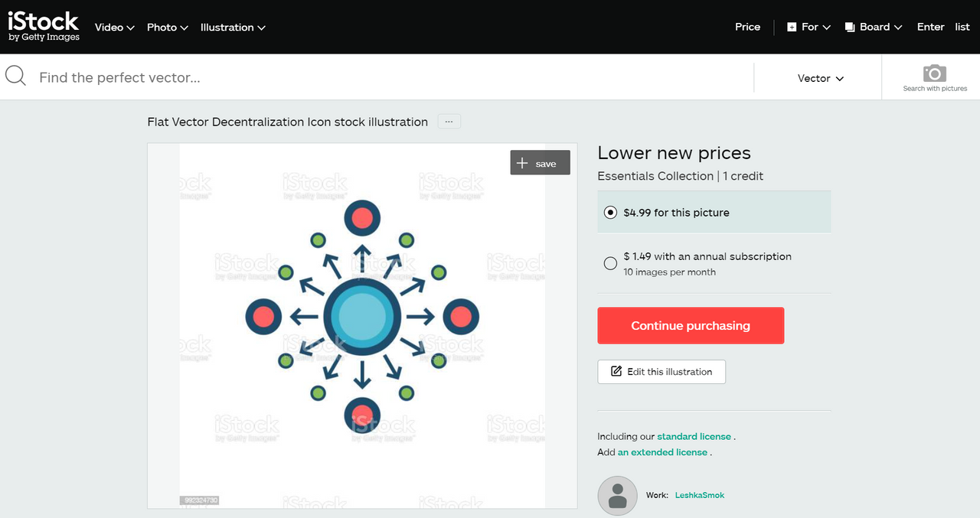The width and height of the screenshot is (980, 518).
Task: Expand the Video dropdown menu
Action: (x=115, y=27)
